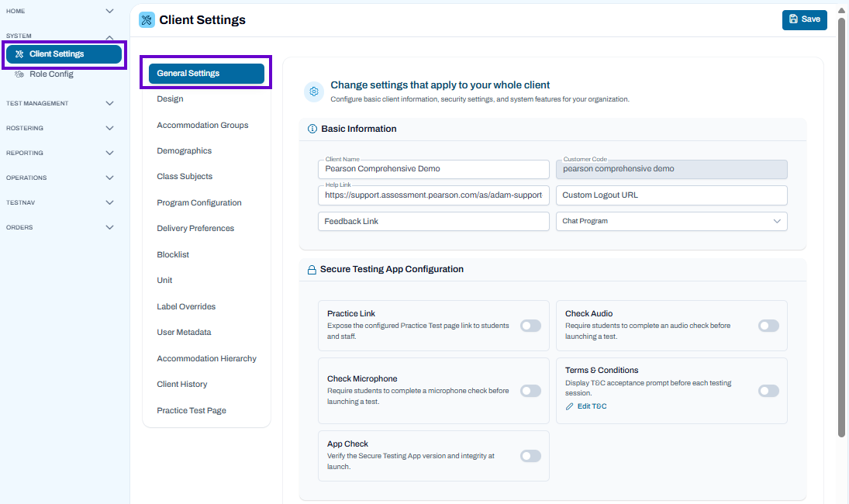Open Delivery Preferences tab
This screenshot has width=849, height=504.
click(x=195, y=229)
